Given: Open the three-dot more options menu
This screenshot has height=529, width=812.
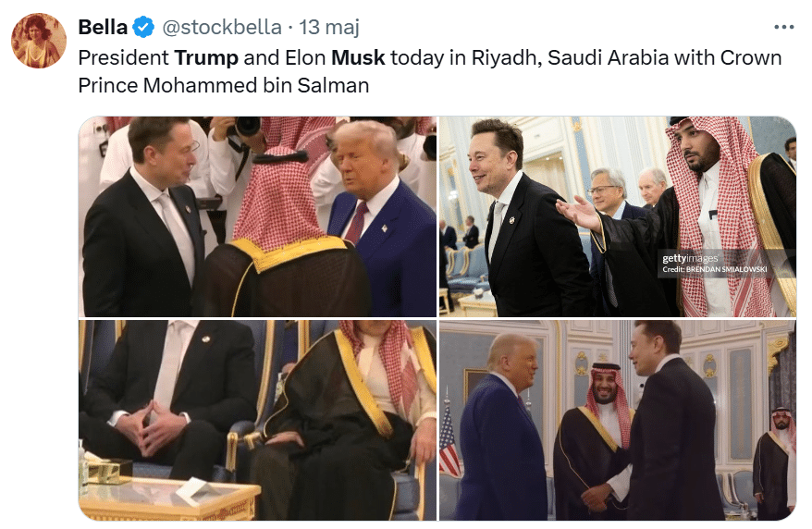Looking at the screenshot, I should (x=783, y=27).
